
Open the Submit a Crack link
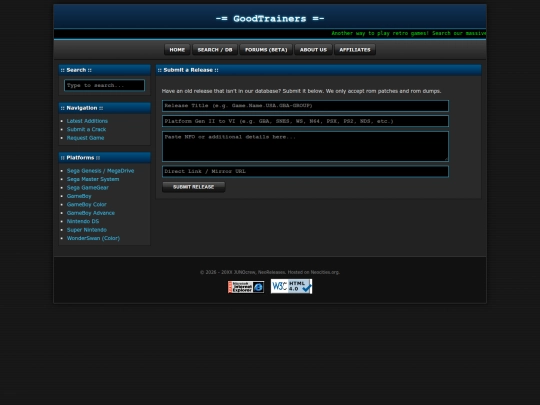coord(86,129)
